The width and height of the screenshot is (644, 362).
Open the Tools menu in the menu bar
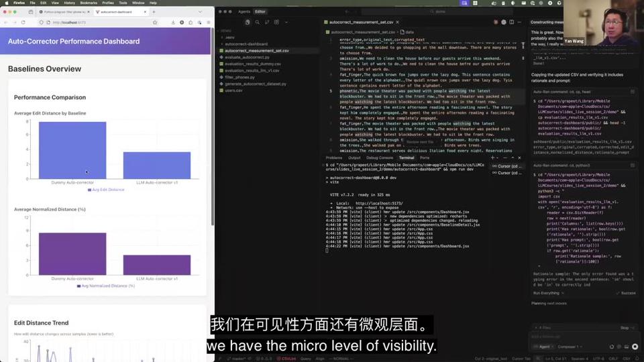(x=123, y=3)
